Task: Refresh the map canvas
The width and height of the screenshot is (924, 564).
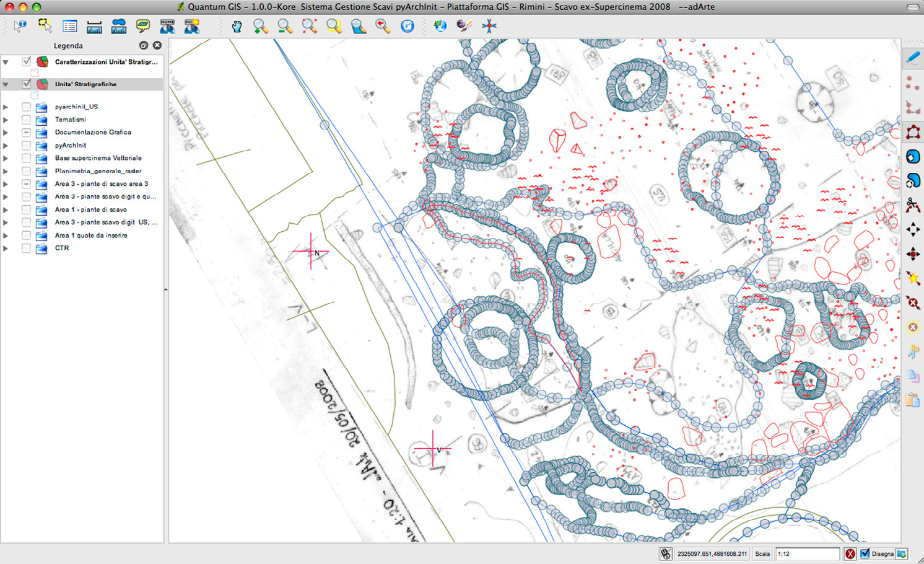Action: (407, 26)
